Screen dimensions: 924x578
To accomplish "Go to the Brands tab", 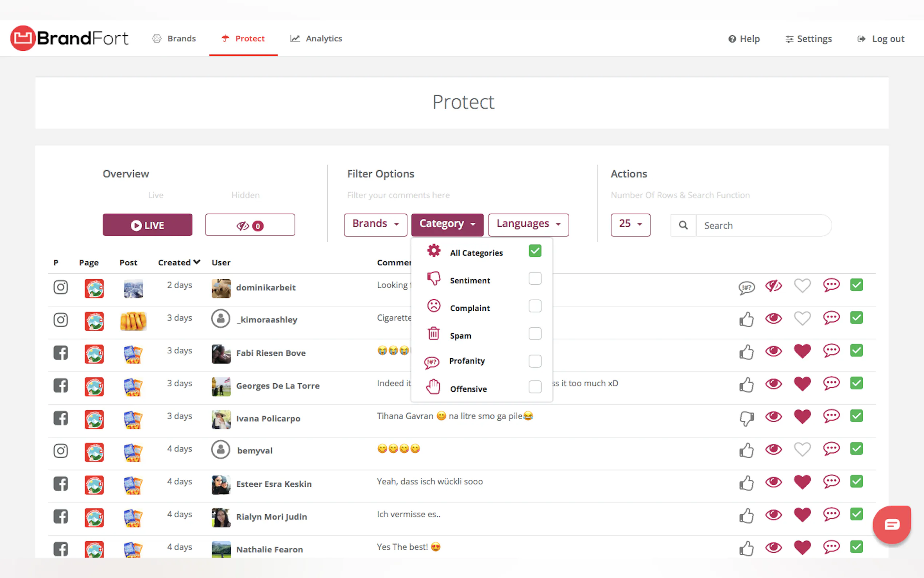I will tap(174, 39).
